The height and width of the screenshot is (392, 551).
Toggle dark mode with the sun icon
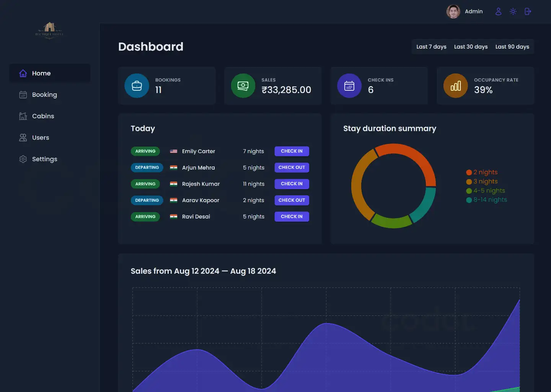click(513, 11)
